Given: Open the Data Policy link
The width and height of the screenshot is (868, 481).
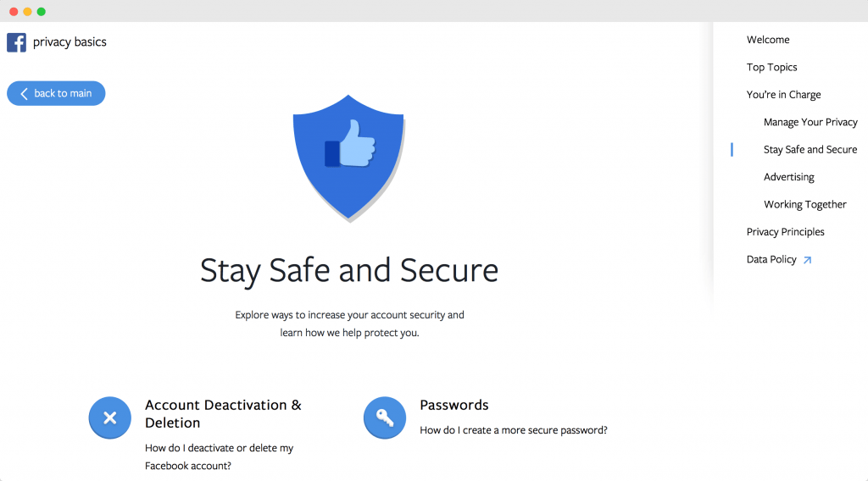Looking at the screenshot, I should pyautogui.click(x=771, y=259).
